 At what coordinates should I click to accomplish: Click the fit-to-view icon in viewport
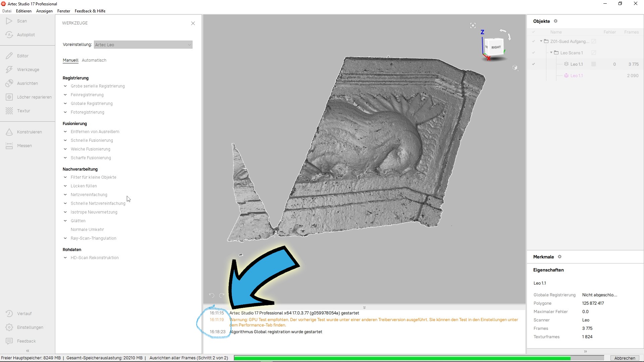click(473, 25)
